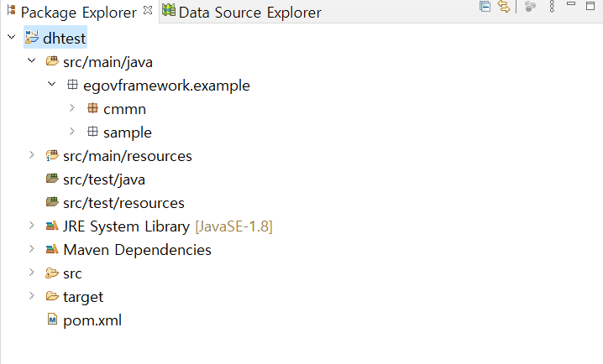Click the JRE System Library icon

[x=52, y=226]
